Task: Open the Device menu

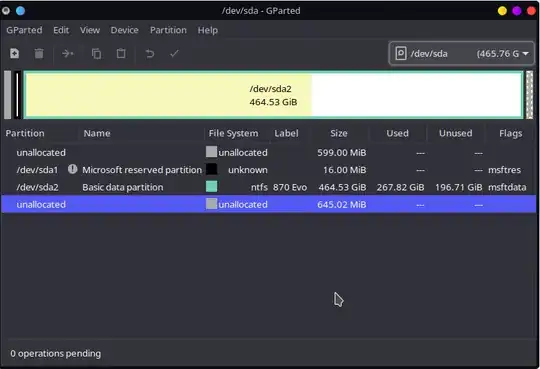Action: 124,30
